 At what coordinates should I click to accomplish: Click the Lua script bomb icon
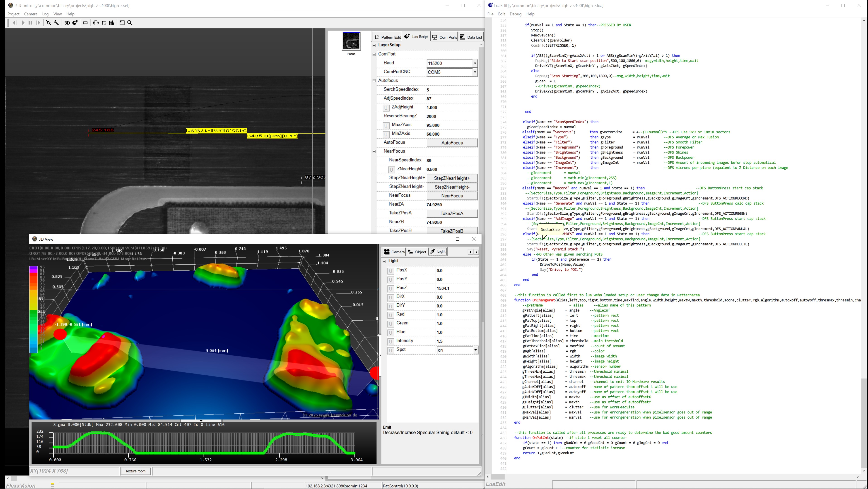click(75, 23)
